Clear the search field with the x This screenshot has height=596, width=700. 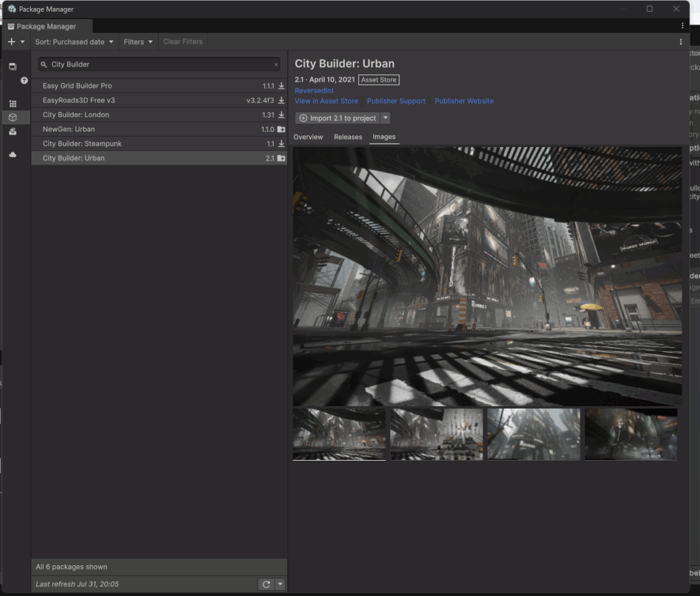tap(276, 64)
